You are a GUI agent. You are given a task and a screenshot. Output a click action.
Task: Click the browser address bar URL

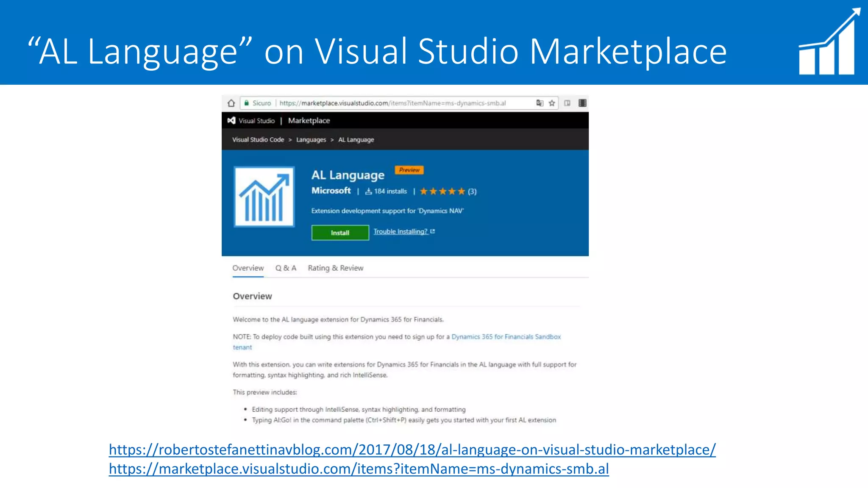(x=392, y=103)
